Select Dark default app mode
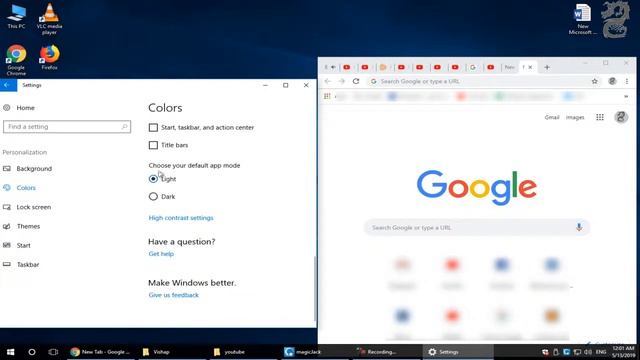The height and width of the screenshot is (360, 640). tap(153, 196)
